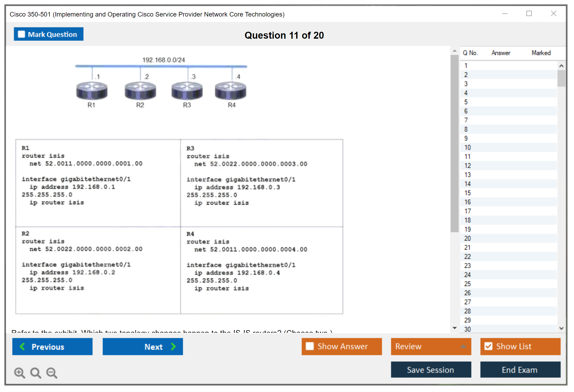Click the zoom in magnifier icon
Viewport: 574px width, 392px height.
[19, 373]
